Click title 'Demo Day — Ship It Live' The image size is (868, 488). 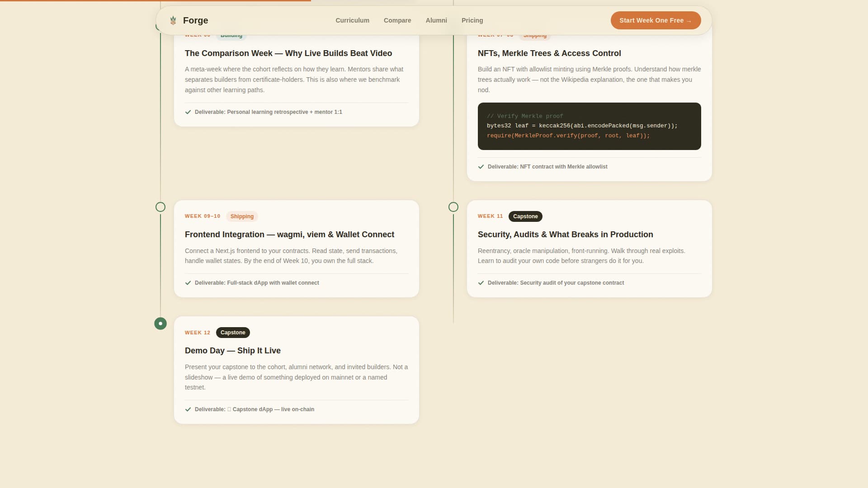(233, 351)
